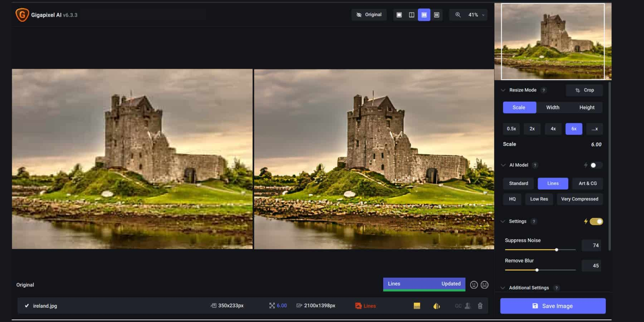644x322 pixels.
Task: Click the trash icon to remove ireland.jpg
Action: (x=480, y=306)
